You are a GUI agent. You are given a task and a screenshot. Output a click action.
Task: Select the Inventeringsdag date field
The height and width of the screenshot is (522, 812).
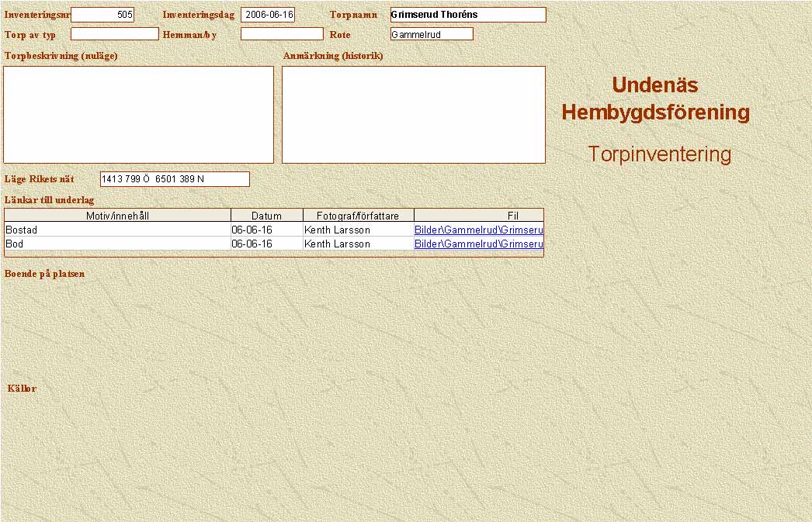pos(268,15)
